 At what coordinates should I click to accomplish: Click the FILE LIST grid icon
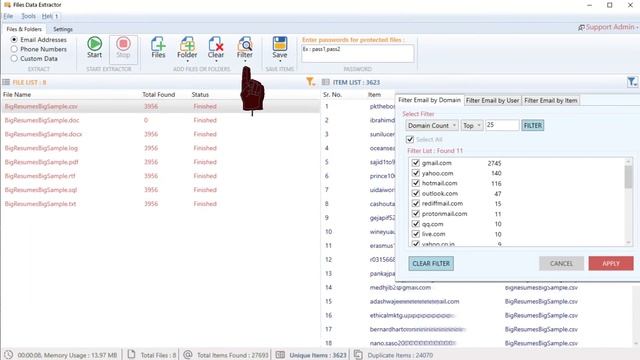click(6, 82)
